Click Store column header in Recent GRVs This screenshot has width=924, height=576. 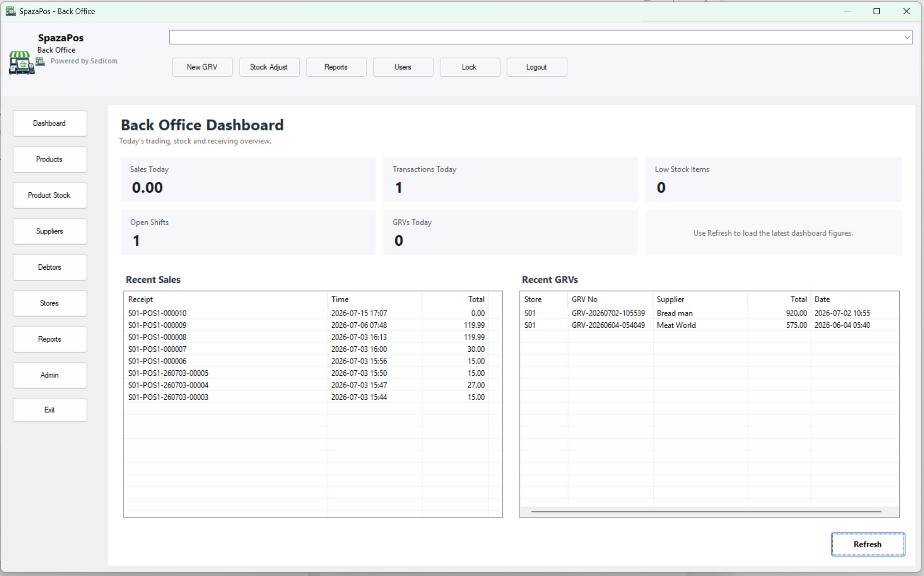click(544, 300)
